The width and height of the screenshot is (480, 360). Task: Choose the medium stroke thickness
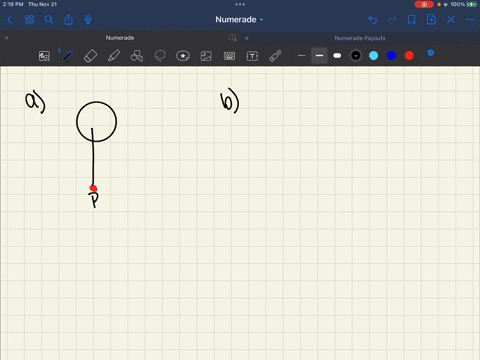[319, 56]
